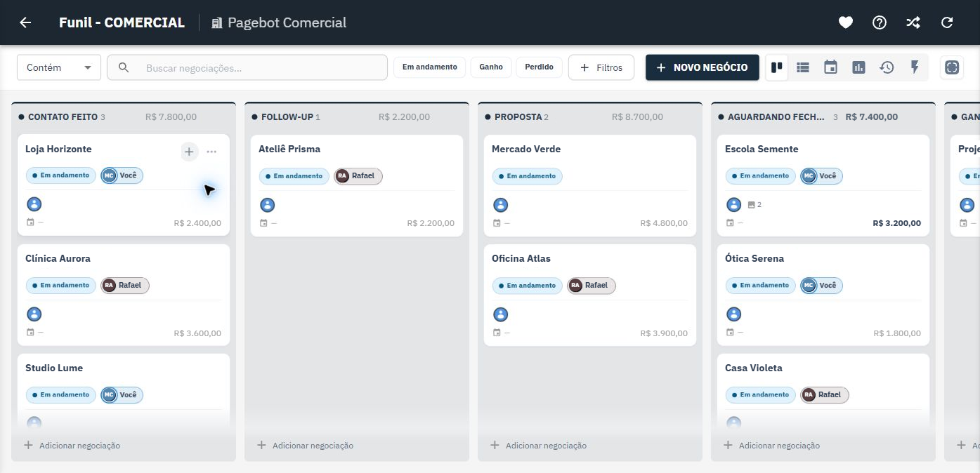Image resolution: width=980 pixels, height=473 pixels.
Task: Click the shuffle switch funnel icon
Action: [x=913, y=22]
